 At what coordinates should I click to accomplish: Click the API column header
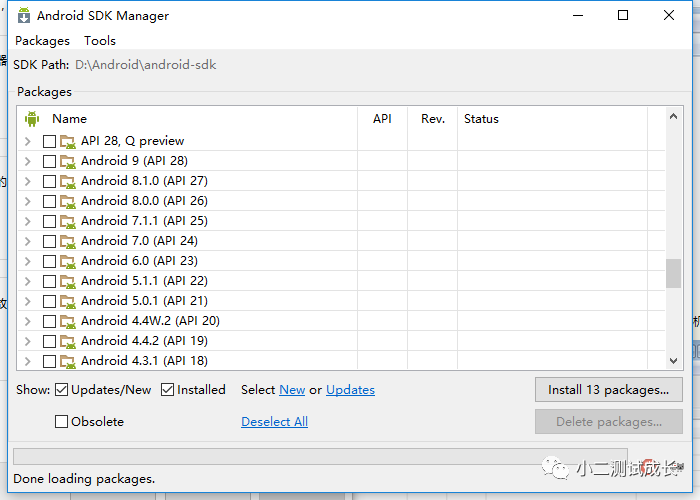(x=383, y=119)
